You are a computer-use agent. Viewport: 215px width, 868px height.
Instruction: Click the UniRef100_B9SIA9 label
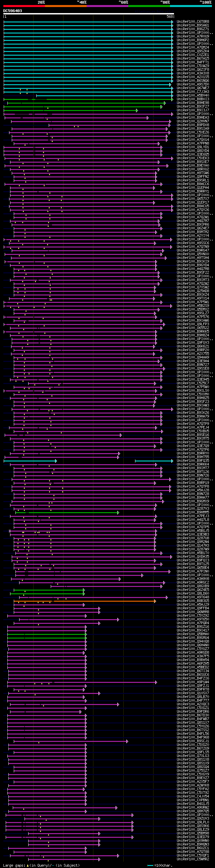click(x=193, y=129)
